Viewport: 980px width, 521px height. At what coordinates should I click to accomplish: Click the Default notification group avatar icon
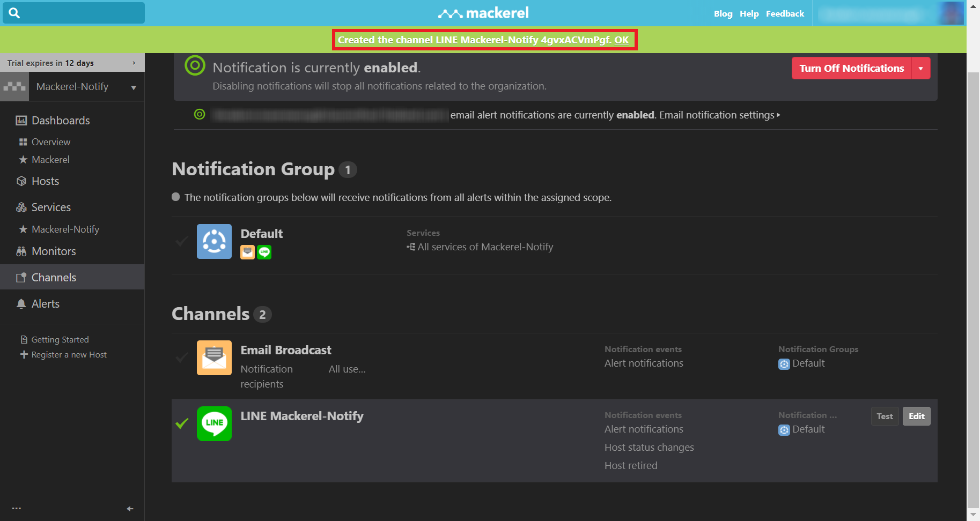click(214, 241)
